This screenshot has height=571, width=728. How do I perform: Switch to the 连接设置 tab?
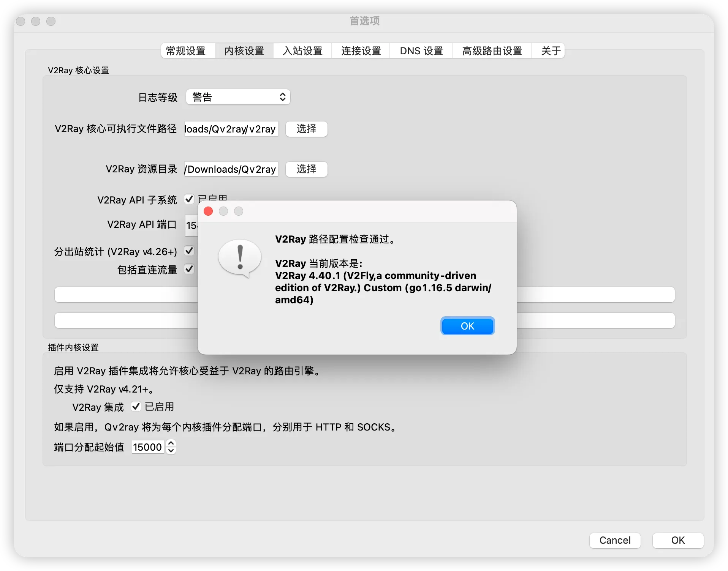[x=360, y=50]
